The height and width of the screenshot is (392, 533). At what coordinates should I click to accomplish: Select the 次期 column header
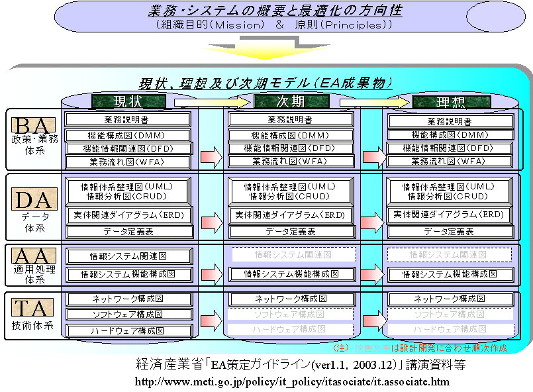click(x=289, y=102)
